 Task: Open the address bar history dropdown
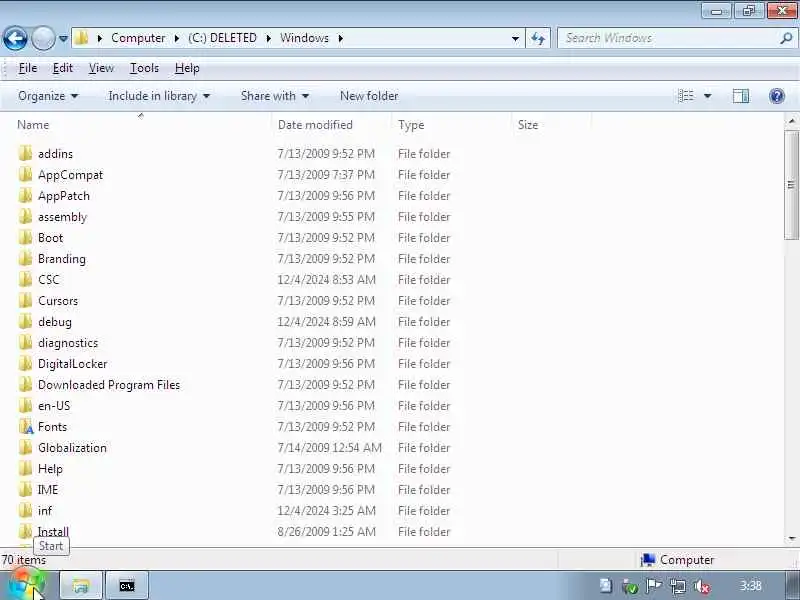pyautogui.click(x=515, y=38)
